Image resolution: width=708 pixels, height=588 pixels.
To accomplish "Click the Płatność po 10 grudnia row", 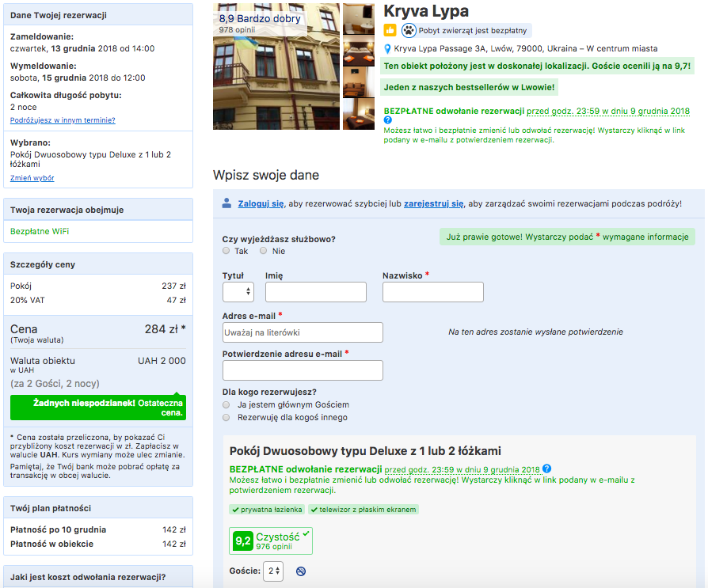I will 98,529.
